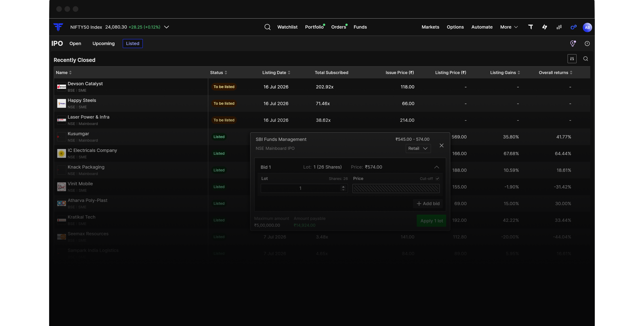Open the Funds page
The width and height of the screenshot is (644, 326).
tap(360, 27)
